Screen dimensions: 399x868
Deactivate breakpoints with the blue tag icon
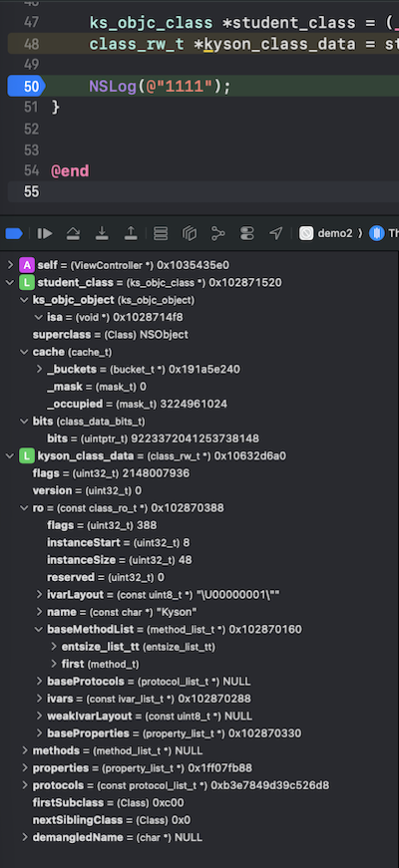tap(14, 233)
